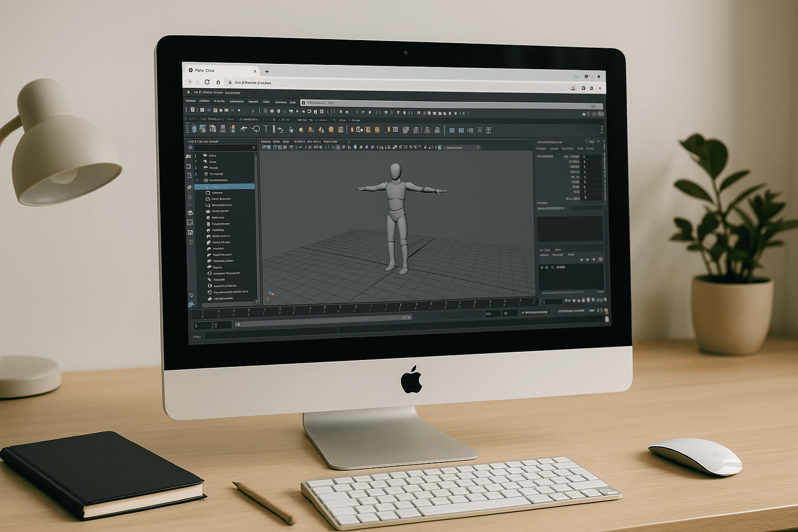Click the top icon in the left toolbox
The image size is (798, 532).
[189, 156]
